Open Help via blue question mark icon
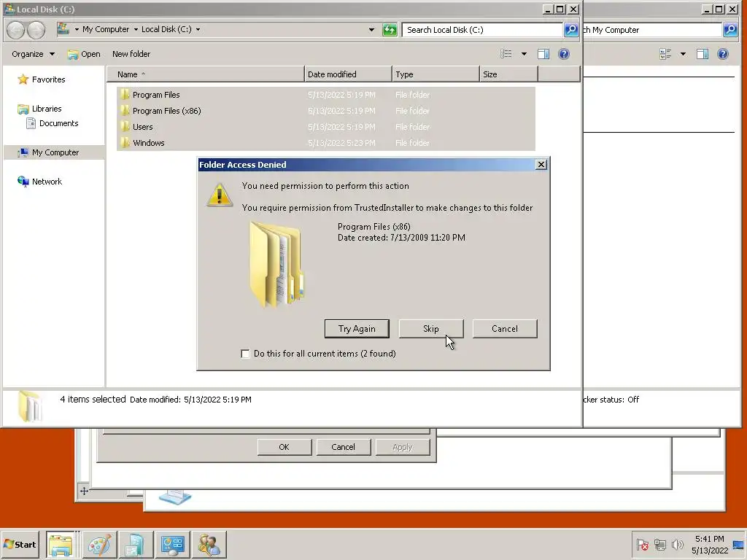Image resolution: width=747 pixels, height=560 pixels. point(564,54)
